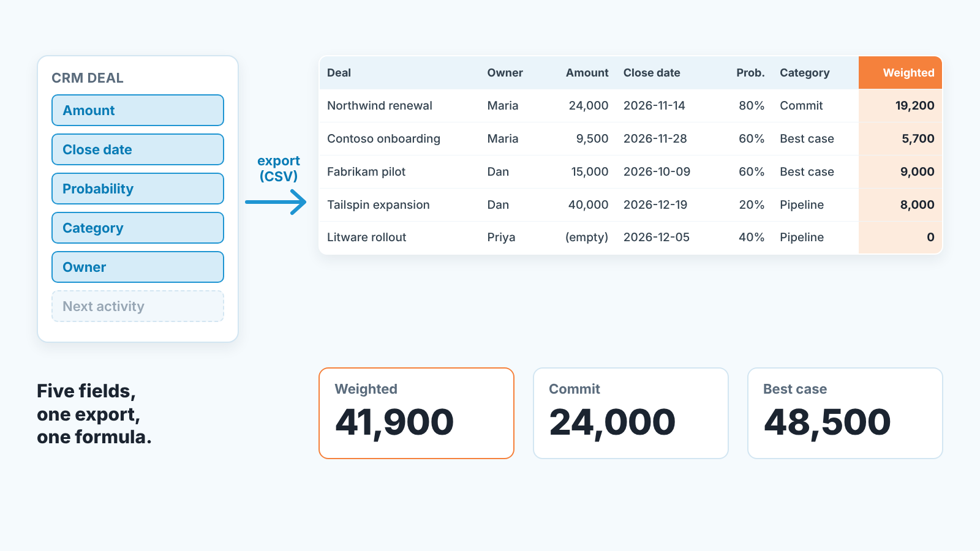Click Pipeline category for Tailspin expansion
The height and width of the screenshot is (551, 980).
pyautogui.click(x=802, y=204)
